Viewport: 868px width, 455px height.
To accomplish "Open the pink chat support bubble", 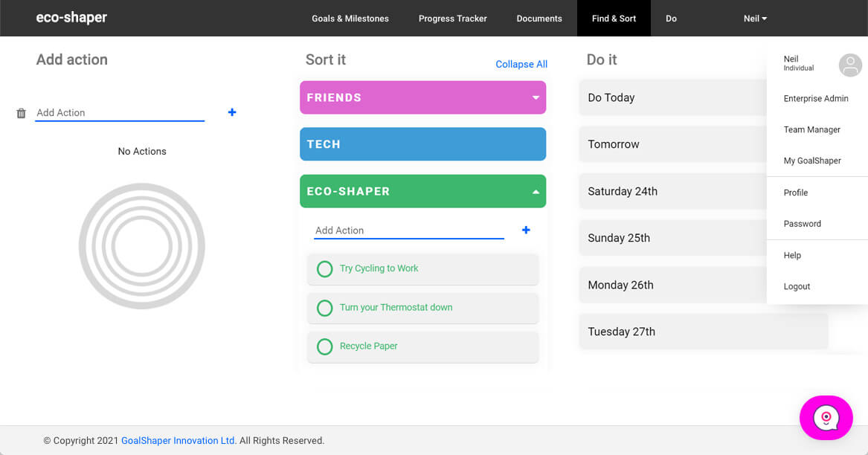I will pos(826,418).
